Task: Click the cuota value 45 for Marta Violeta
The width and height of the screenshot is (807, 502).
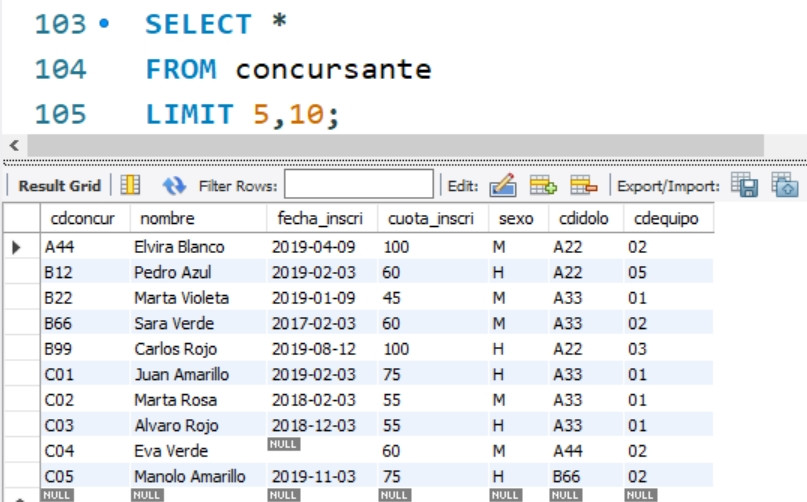Action: (x=432, y=298)
